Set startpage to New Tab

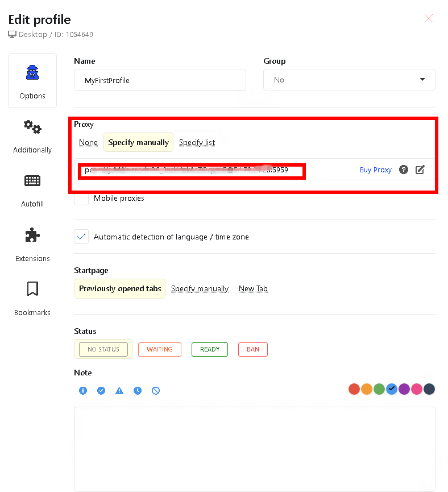[253, 288]
